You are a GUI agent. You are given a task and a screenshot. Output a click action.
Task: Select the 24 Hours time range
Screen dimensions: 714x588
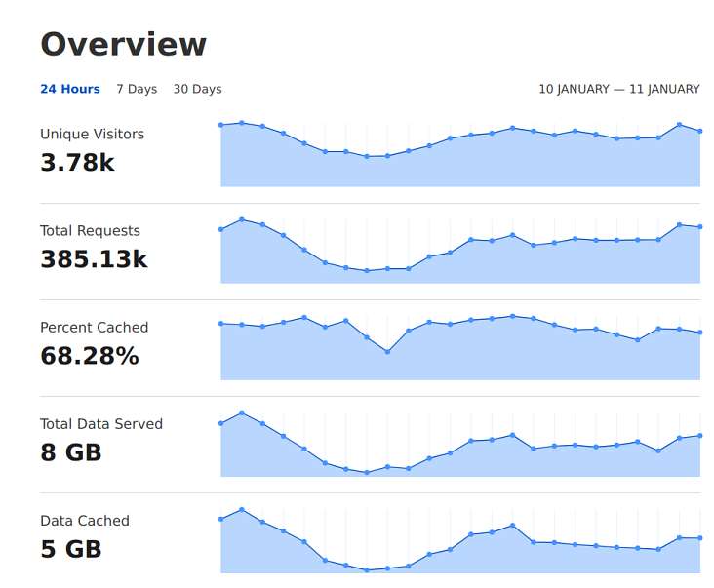click(70, 89)
